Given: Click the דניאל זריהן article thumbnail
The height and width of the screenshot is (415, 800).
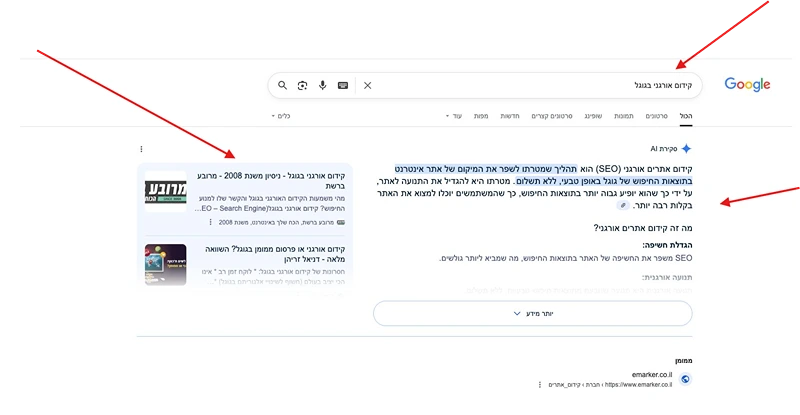Looking at the screenshot, I should point(165,264).
